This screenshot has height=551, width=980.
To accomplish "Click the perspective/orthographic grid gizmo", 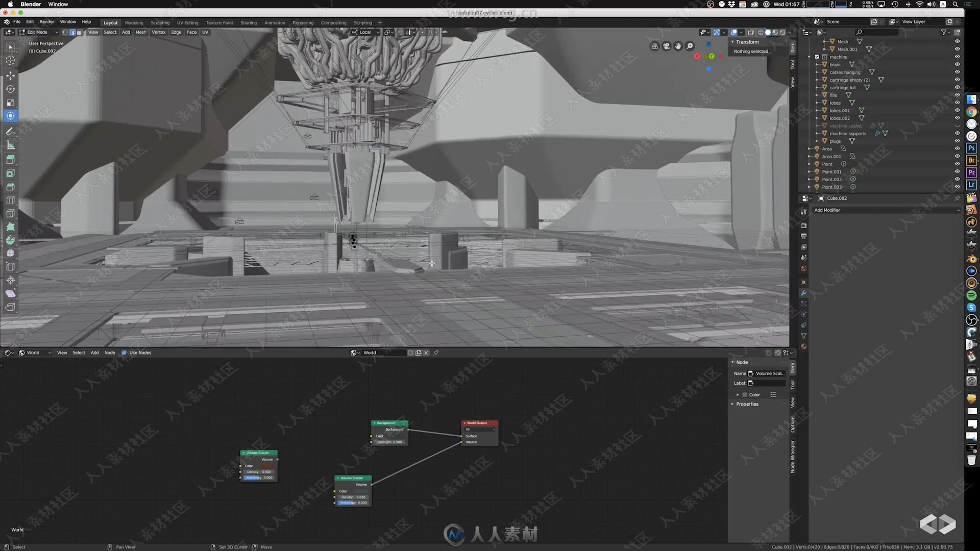I will tap(654, 46).
